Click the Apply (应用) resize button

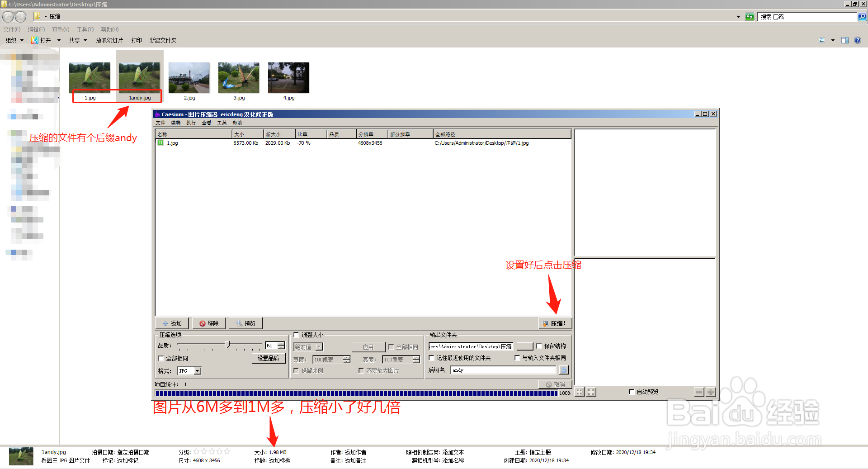(x=368, y=347)
